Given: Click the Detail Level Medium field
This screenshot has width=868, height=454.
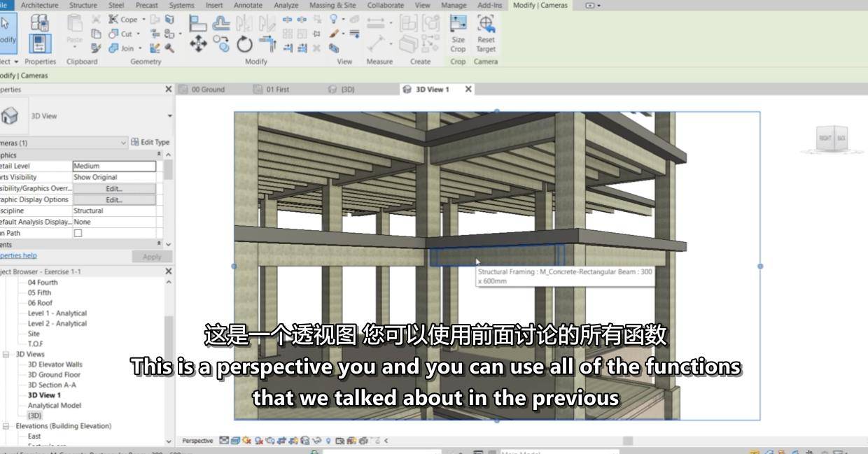Looking at the screenshot, I should click(114, 166).
